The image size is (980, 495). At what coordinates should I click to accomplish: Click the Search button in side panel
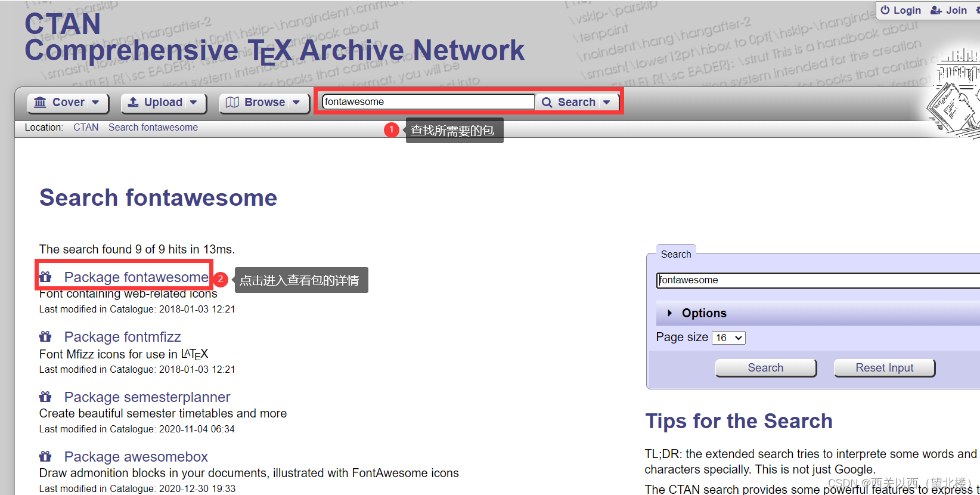coord(765,368)
